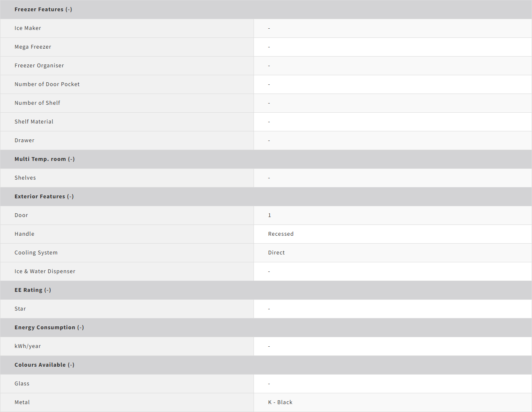Click the K - Black metal colour value
Screen dimensions: 532x412
280,402
